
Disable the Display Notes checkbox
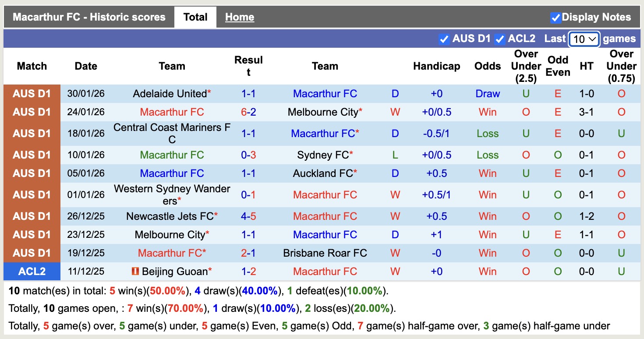point(557,17)
